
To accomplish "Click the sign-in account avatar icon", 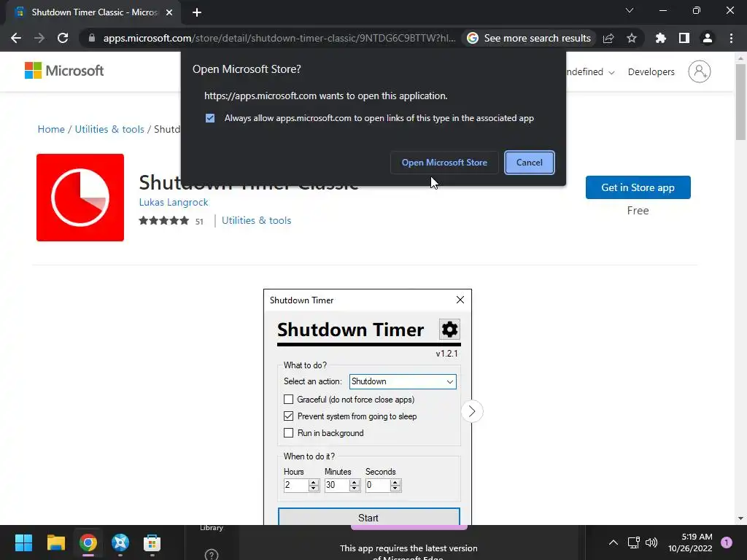I will (700, 71).
